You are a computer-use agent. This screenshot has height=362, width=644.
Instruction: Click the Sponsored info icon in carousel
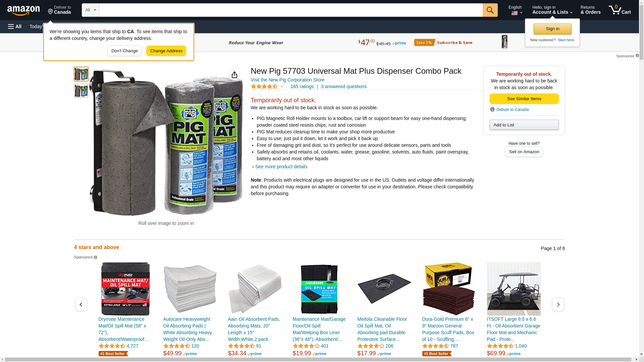96,257
